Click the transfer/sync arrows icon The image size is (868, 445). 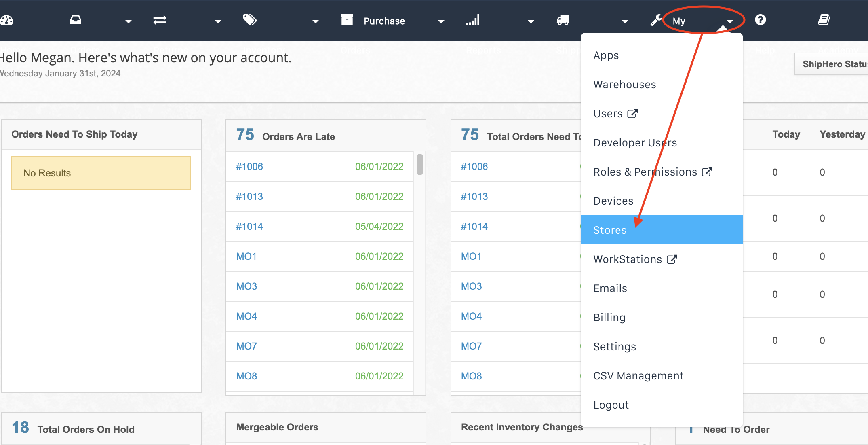[159, 21]
